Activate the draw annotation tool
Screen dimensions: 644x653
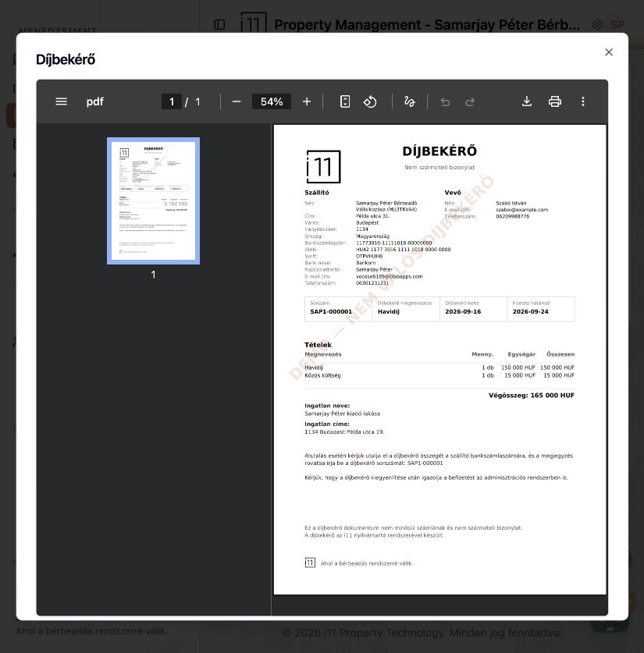pos(410,101)
